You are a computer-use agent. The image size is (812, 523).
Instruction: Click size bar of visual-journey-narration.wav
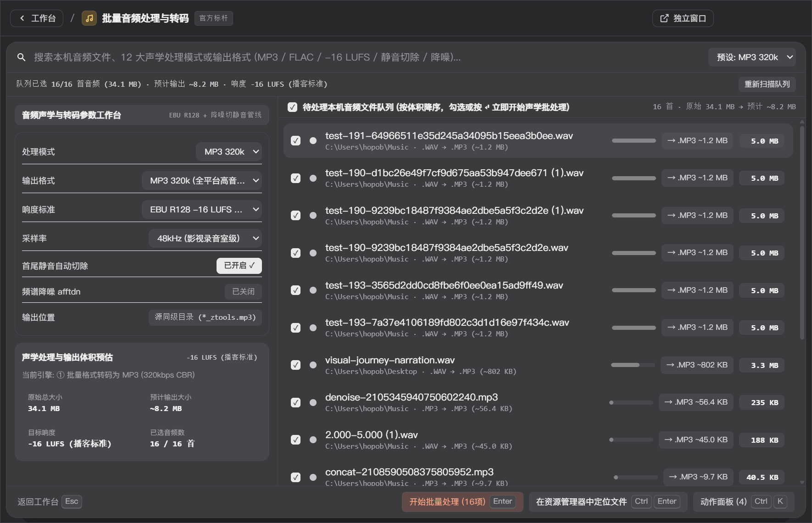click(x=633, y=365)
